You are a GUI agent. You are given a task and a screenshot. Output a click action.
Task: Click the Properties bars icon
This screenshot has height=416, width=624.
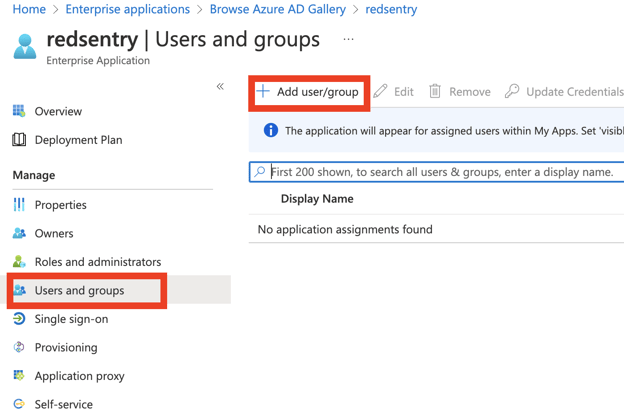point(19,205)
